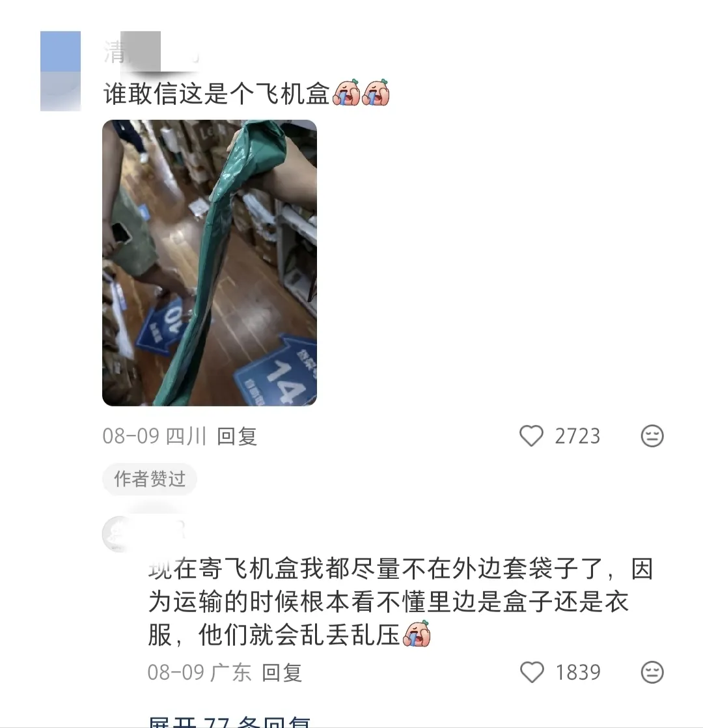Open the blue commenter avatar
This screenshot has height=728, width=703.
tap(61, 71)
